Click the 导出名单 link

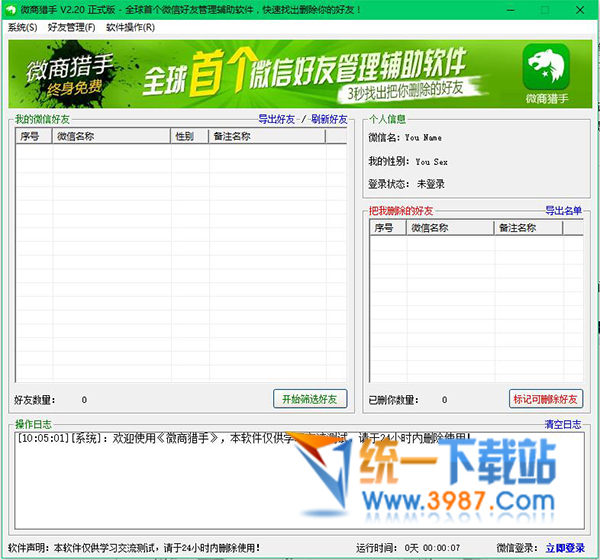pyautogui.click(x=563, y=211)
